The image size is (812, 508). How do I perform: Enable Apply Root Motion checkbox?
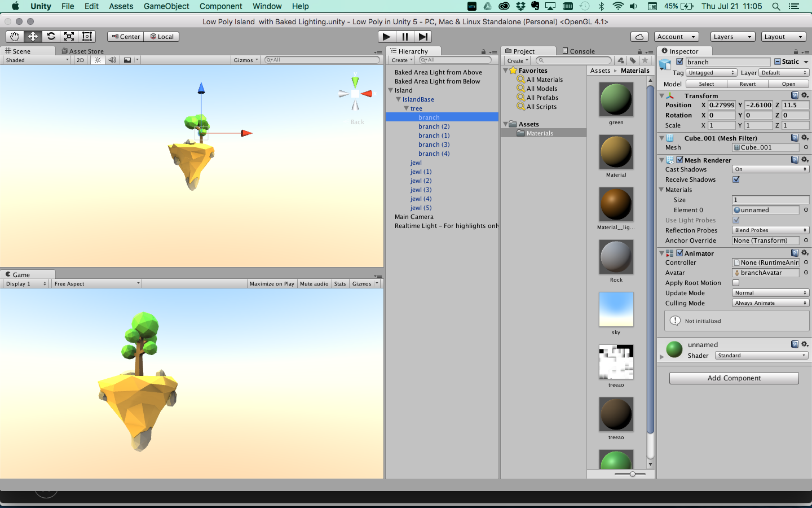tap(736, 283)
